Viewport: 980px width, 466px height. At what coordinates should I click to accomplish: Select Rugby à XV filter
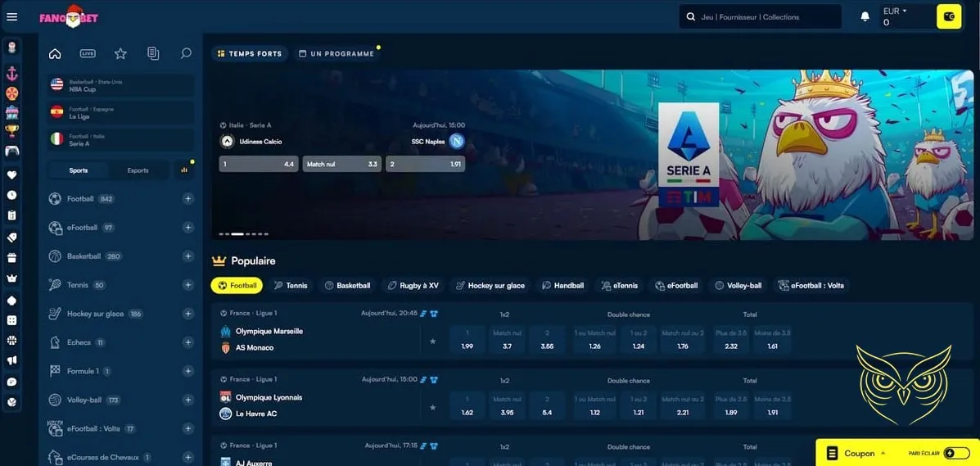(413, 286)
